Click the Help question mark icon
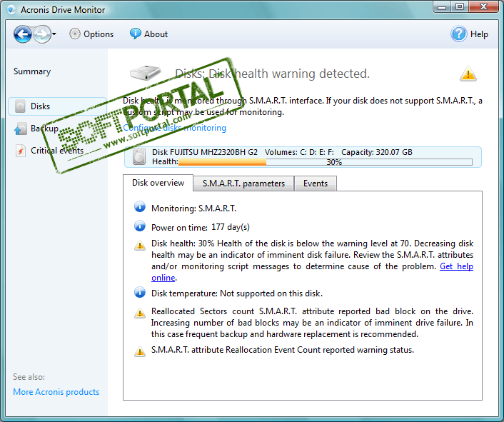The height and width of the screenshot is (422, 504). click(459, 34)
